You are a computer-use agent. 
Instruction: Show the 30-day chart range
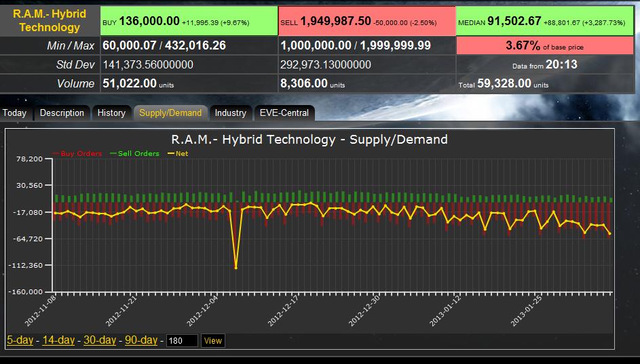tap(100, 340)
